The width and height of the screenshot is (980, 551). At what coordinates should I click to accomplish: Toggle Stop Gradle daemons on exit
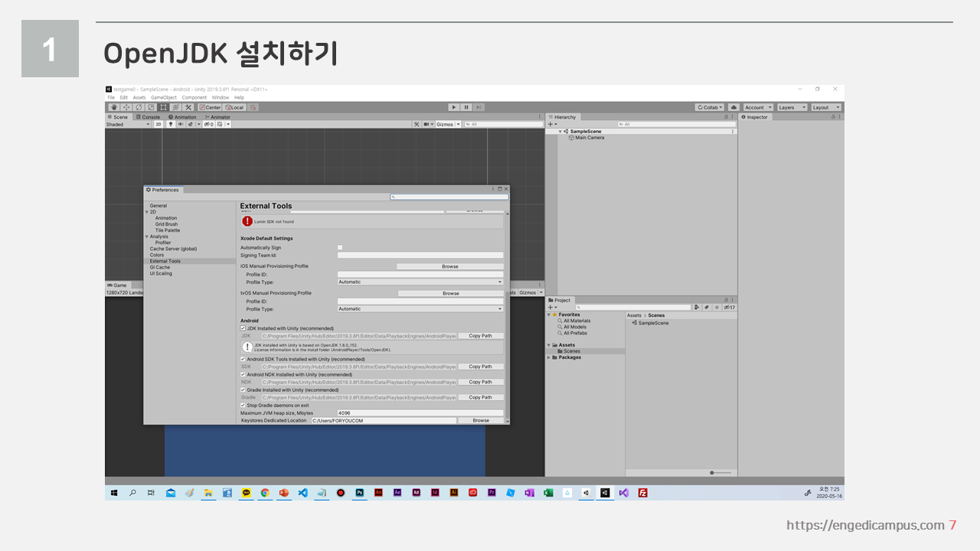243,405
